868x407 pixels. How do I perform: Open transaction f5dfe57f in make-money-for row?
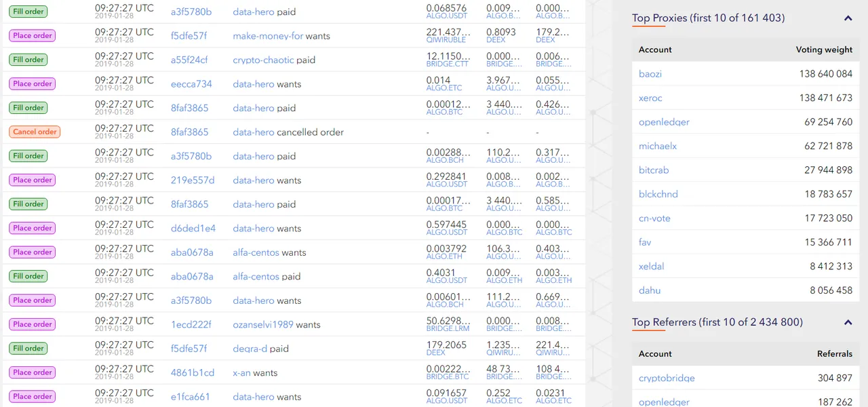pos(189,36)
